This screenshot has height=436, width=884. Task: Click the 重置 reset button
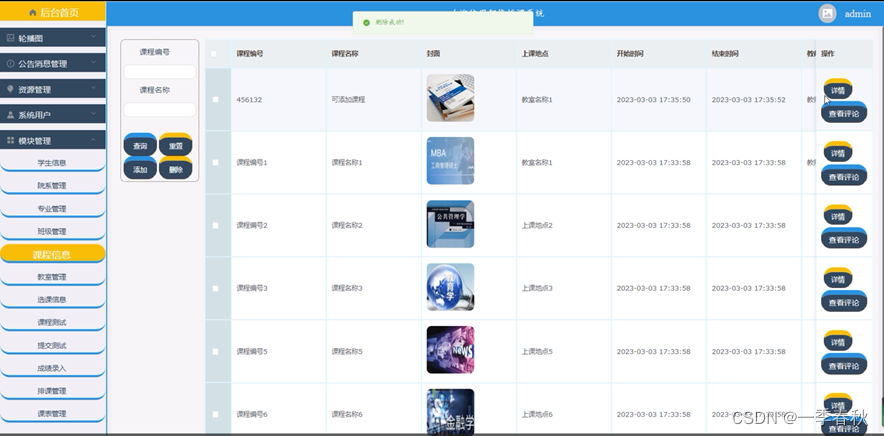click(175, 145)
